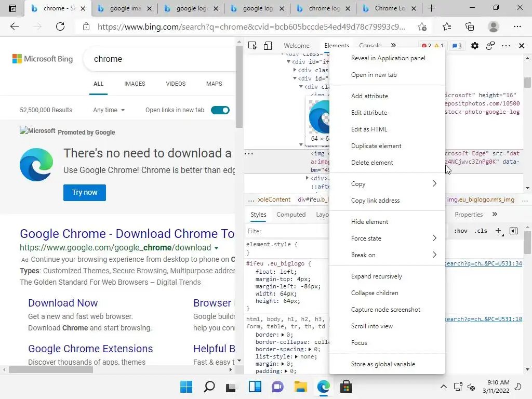Toggle computed styles sidebar icon

click(x=514, y=231)
